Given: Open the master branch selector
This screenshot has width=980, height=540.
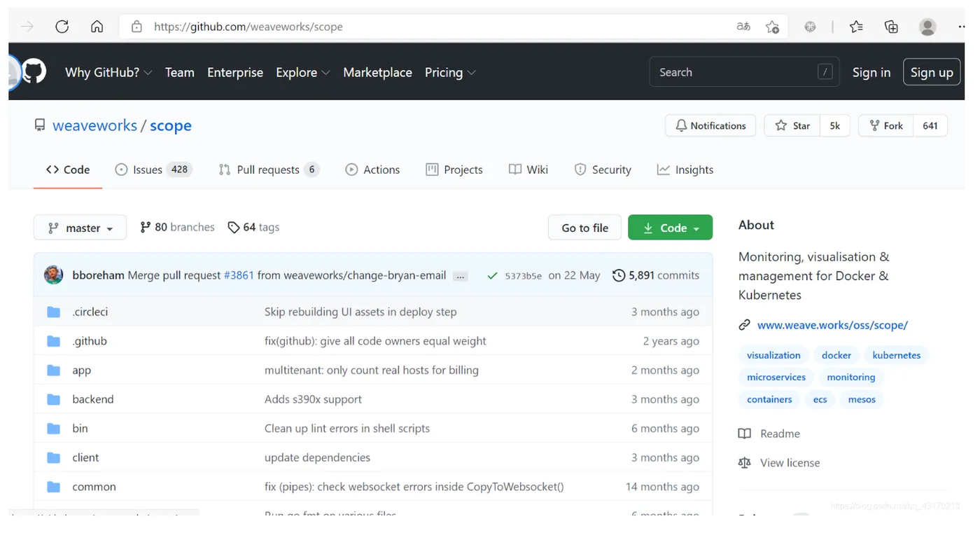Looking at the screenshot, I should 80,228.
